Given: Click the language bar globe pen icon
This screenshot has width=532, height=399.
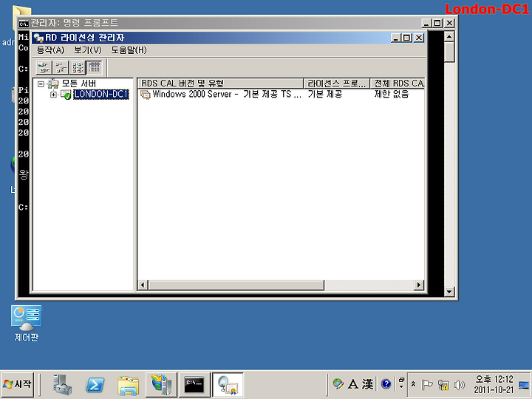Looking at the screenshot, I should pyautogui.click(x=338, y=384).
